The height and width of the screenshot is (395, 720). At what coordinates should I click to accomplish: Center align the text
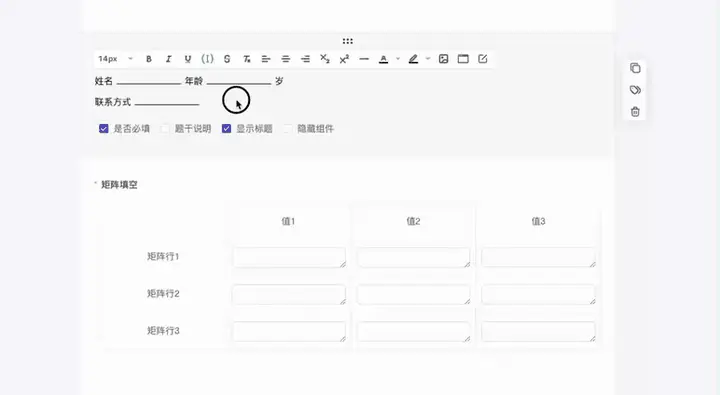[x=286, y=59]
